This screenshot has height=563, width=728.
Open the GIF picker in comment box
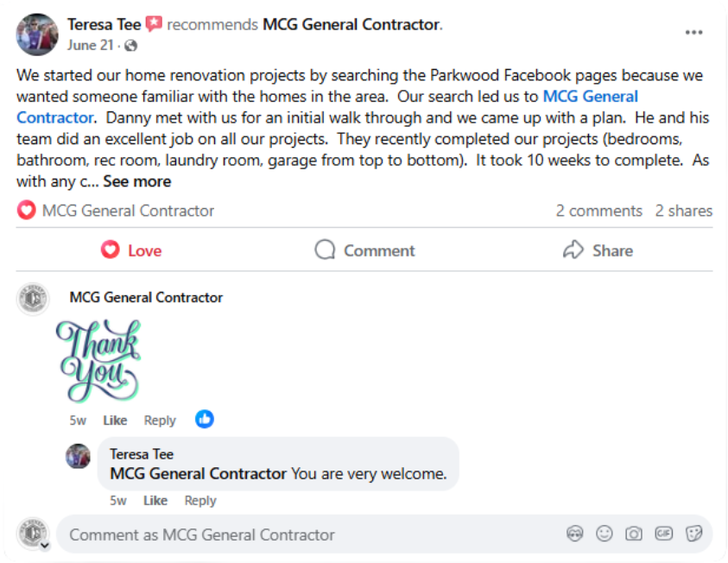point(663,534)
